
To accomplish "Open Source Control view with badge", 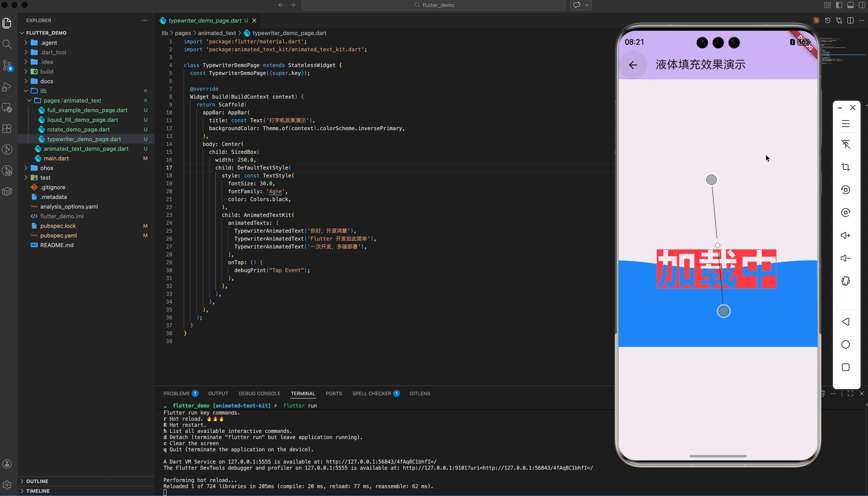I will [7, 65].
